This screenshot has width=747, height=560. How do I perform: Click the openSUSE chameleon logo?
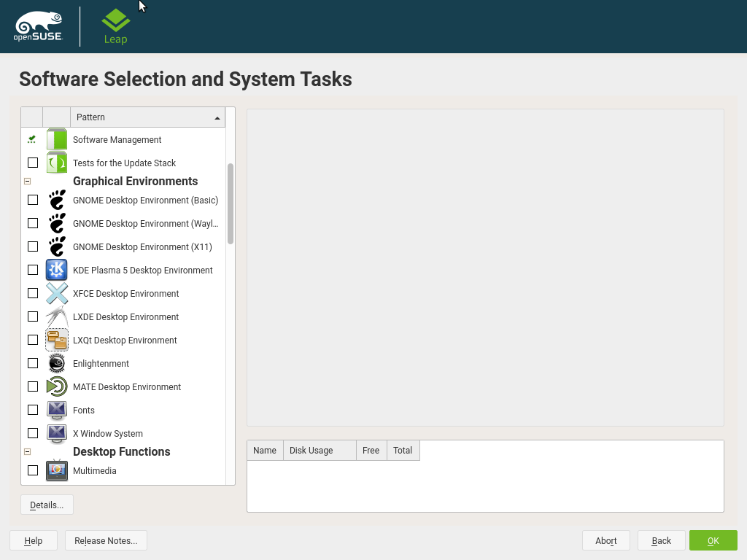click(x=38, y=26)
